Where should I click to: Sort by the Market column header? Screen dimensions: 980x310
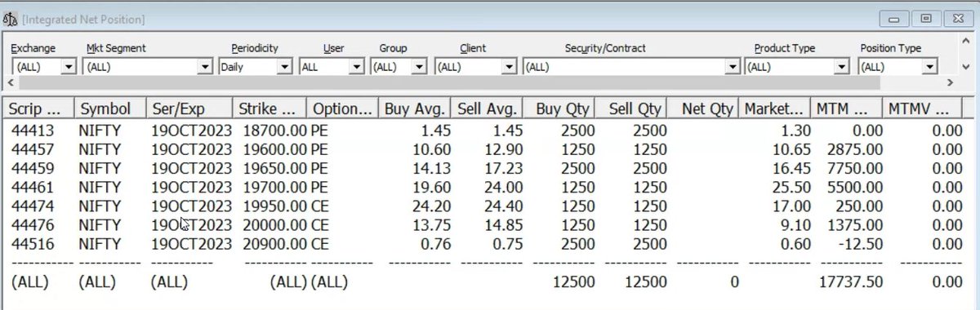pyautogui.click(x=775, y=108)
